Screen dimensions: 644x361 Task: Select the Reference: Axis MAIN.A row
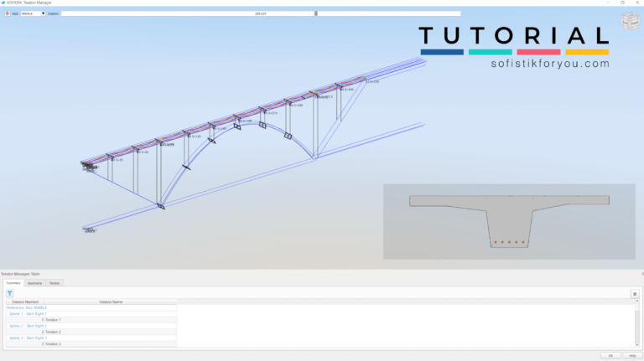pos(91,307)
